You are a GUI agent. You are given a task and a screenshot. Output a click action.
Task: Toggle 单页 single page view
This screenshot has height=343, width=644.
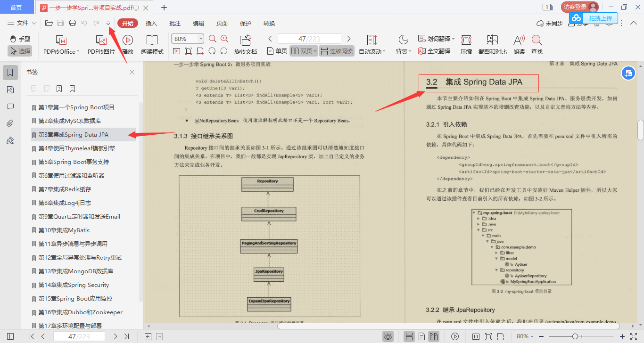[x=277, y=51]
